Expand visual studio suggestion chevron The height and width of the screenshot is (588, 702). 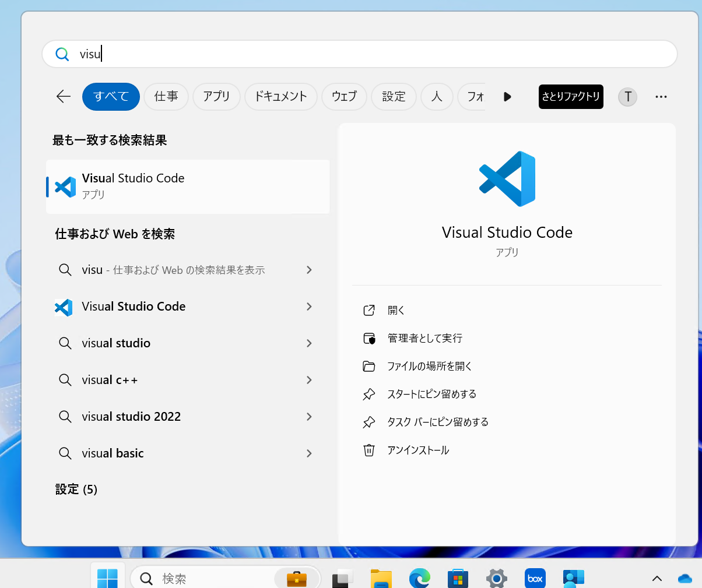tap(309, 343)
